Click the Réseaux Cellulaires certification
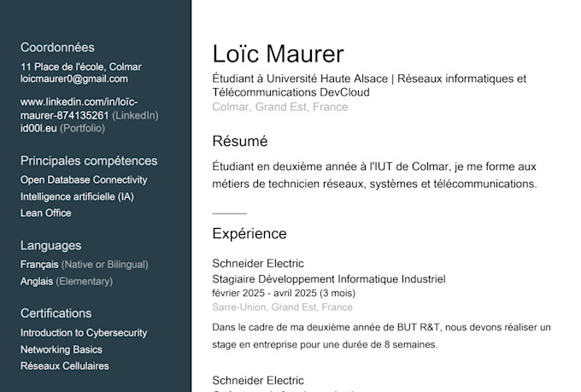The image size is (581, 392). click(x=64, y=366)
